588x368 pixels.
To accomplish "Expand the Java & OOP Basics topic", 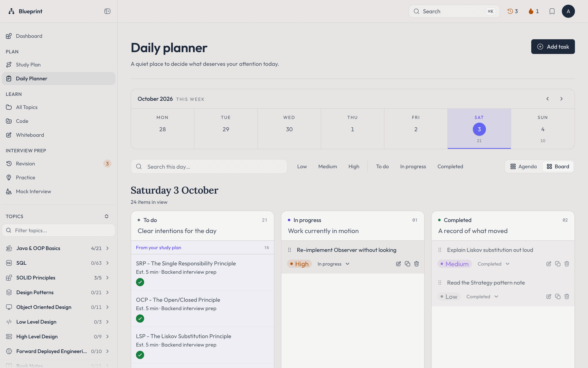I will coord(107,248).
